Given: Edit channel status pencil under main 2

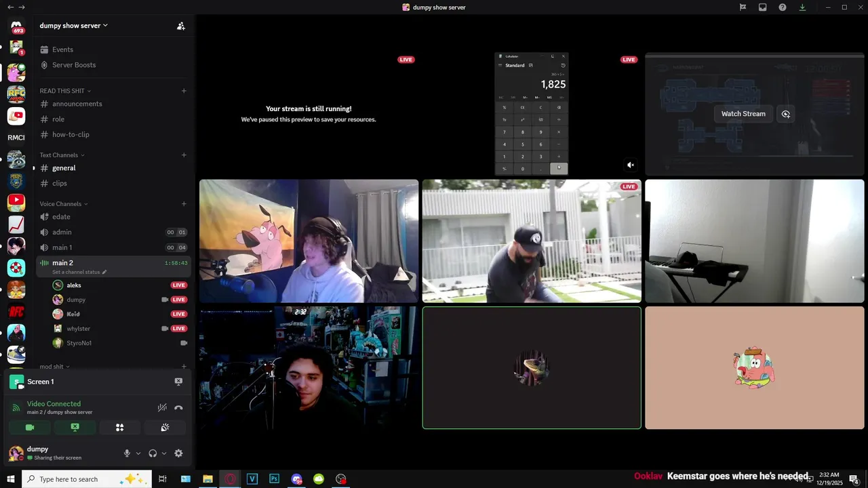Looking at the screenshot, I should tap(104, 272).
